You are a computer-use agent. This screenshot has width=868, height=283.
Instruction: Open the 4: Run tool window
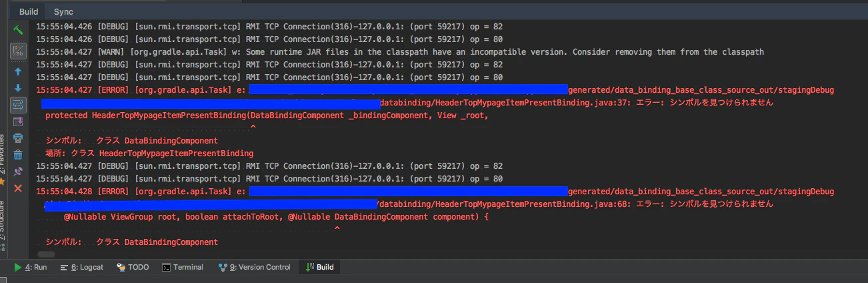tap(31, 267)
